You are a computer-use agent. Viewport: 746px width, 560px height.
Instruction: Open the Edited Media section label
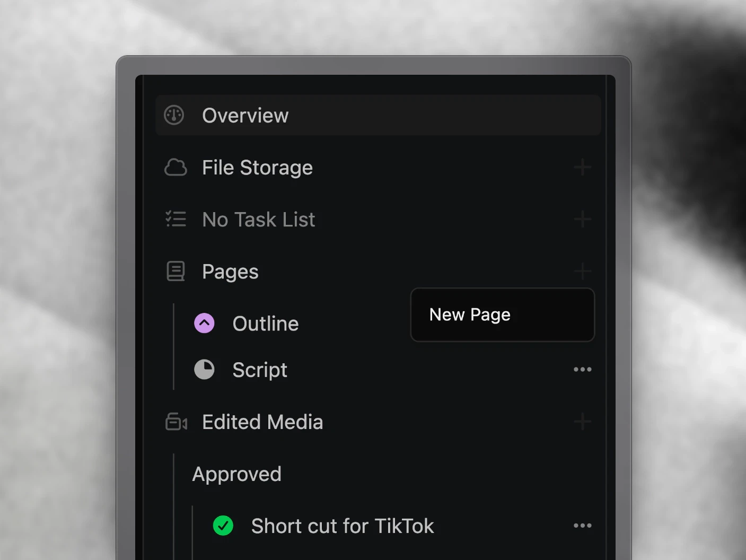pos(262,422)
